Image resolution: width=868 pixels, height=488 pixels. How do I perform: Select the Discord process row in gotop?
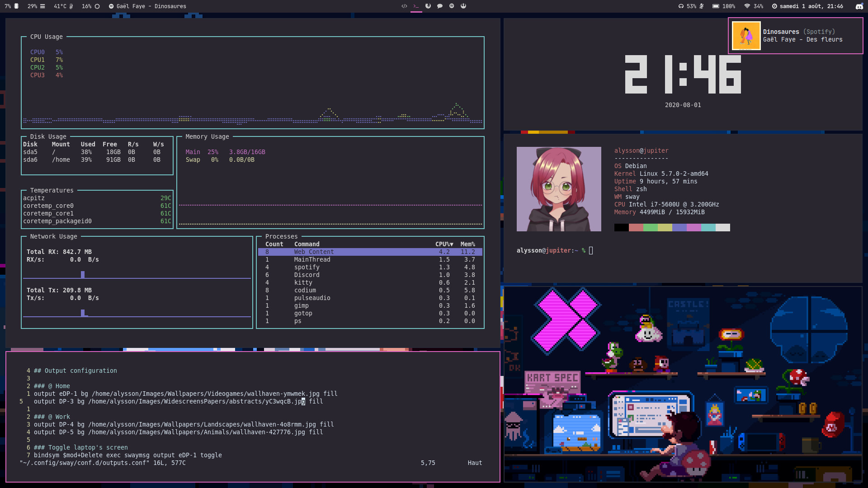pyautogui.click(x=370, y=275)
